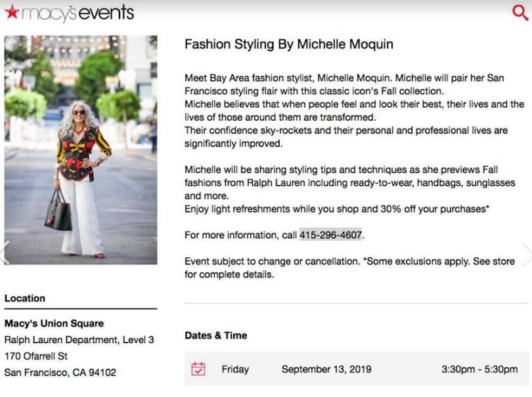Click the Dates & Time heading

click(x=216, y=335)
